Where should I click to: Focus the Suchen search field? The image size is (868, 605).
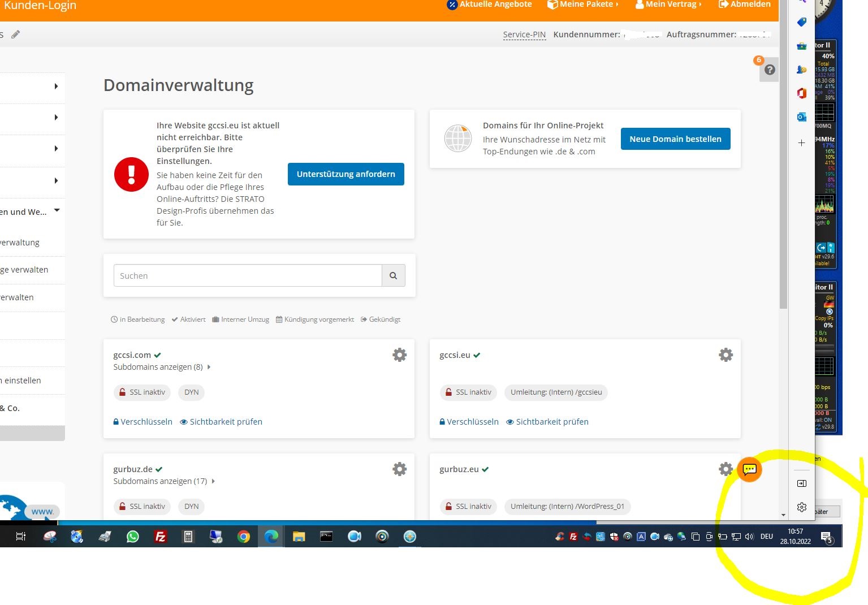pyautogui.click(x=248, y=275)
